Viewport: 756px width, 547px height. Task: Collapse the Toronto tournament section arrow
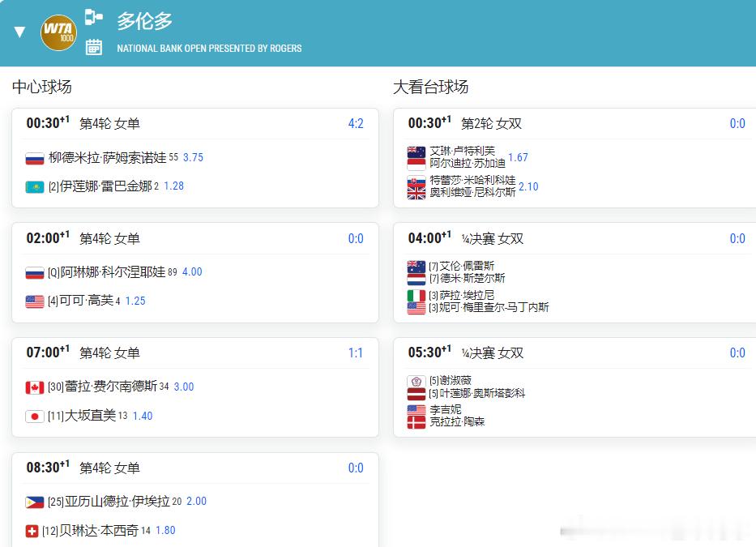click(x=19, y=32)
